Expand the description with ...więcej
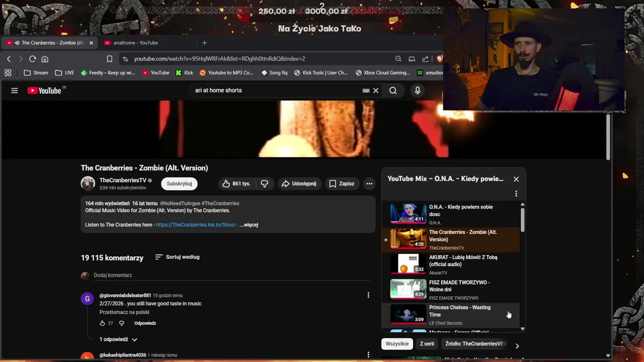The image size is (644, 362). 249,225
